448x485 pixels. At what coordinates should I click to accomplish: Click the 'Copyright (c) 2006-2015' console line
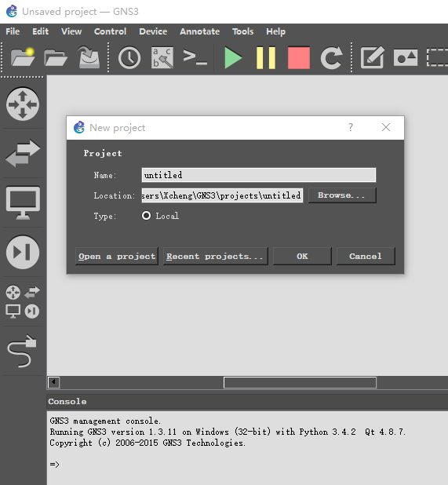[148, 443]
